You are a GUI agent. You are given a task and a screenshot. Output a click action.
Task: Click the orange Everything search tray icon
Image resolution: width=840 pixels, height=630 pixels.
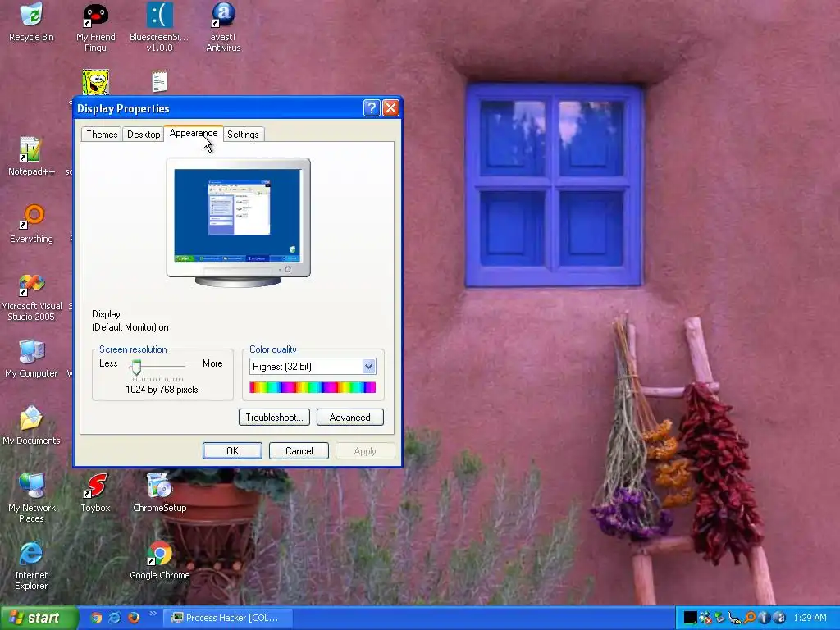[x=750, y=618]
